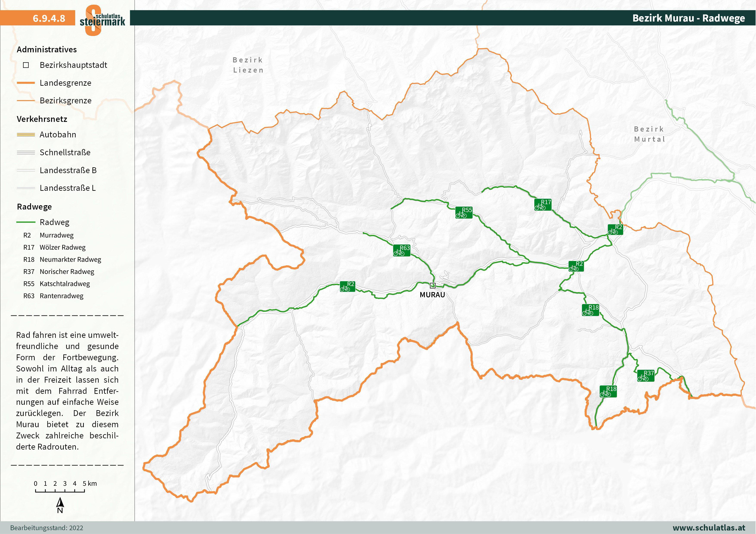Collapse the Administratives legend section
The image size is (756, 534).
click(x=47, y=49)
